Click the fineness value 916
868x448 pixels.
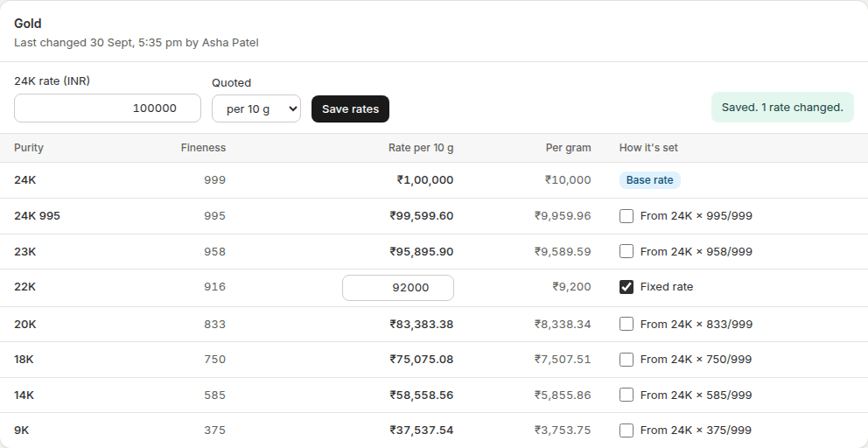coord(214,287)
